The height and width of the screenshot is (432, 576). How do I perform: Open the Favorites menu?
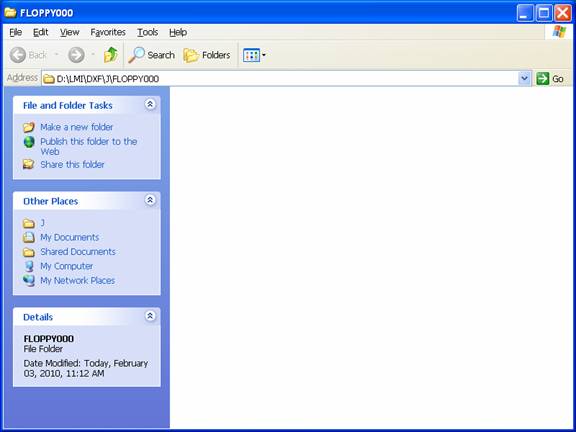pos(108,32)
